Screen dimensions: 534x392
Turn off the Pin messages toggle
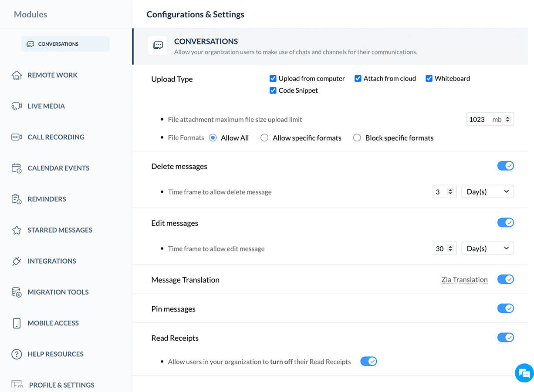click(505, 308)
